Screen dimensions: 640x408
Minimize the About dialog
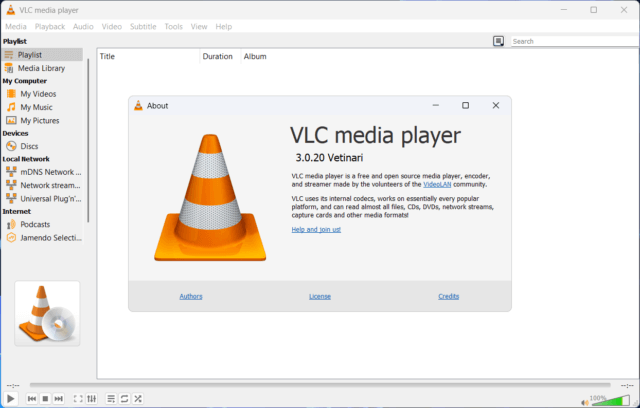tap(436, 106)
